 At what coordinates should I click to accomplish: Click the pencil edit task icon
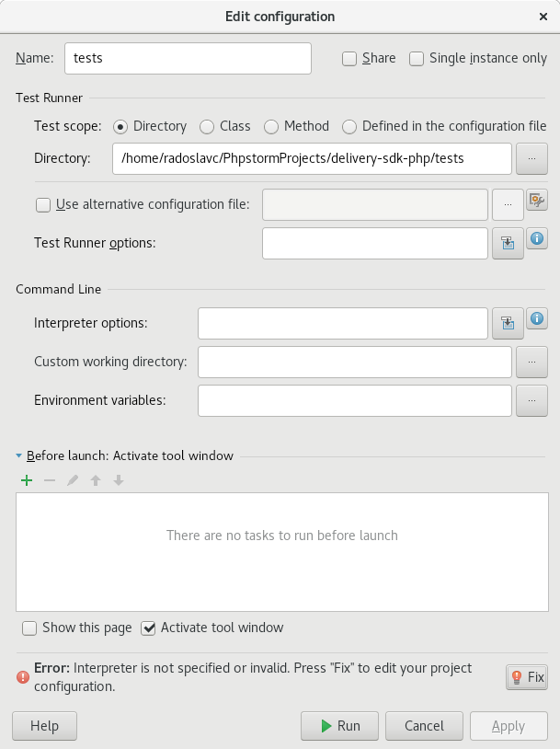73,480
